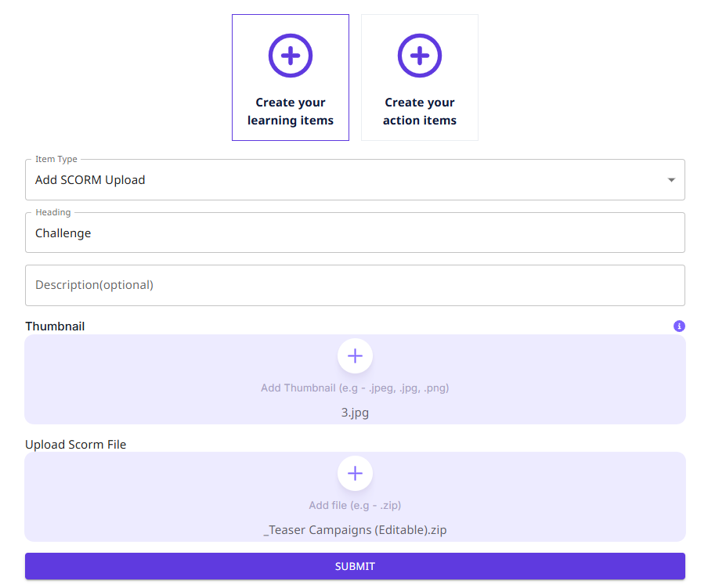Click the plus icon to upload a SCORM file
Image resolution: width=708 pixels, height=588 pixels.
[355, 473]
